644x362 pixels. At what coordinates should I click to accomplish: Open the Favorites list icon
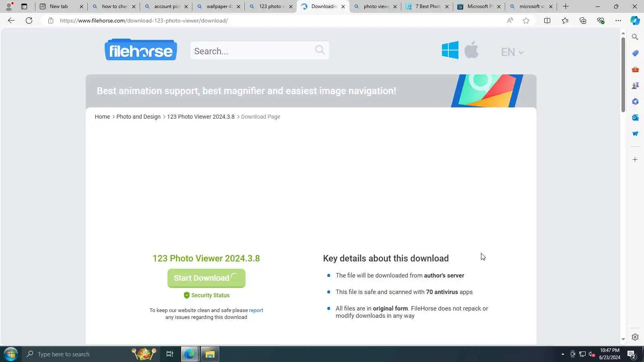click(565, 21)
